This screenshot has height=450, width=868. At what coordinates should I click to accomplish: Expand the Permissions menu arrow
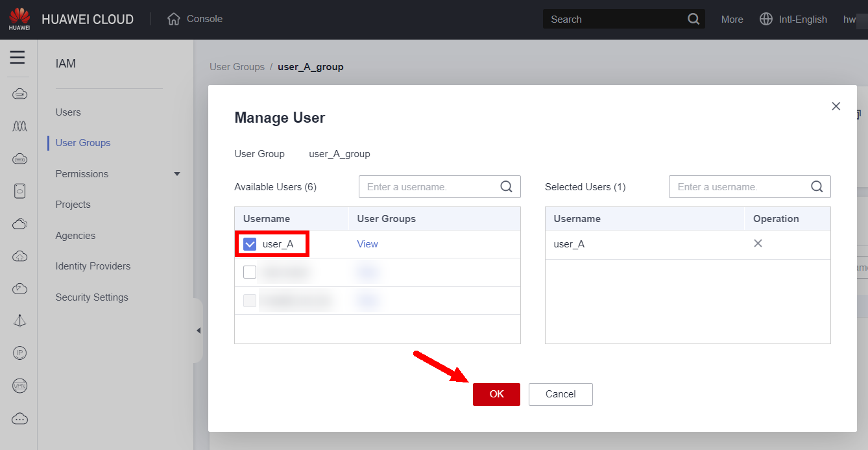click(x=177, y=174)
